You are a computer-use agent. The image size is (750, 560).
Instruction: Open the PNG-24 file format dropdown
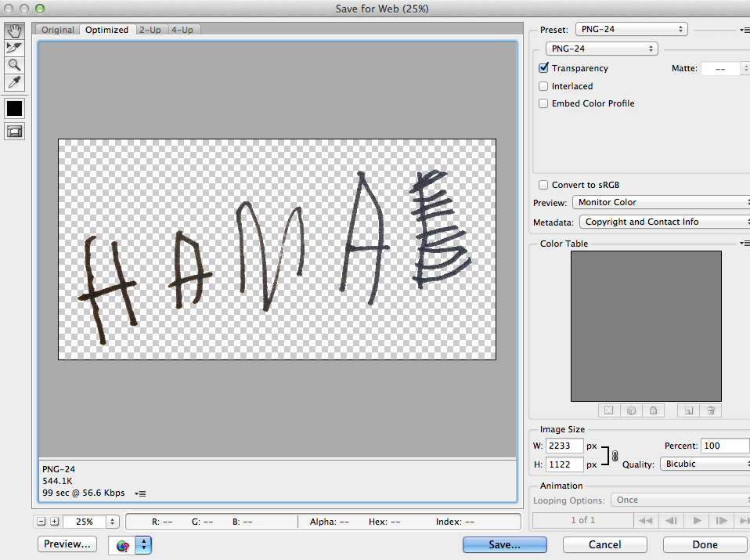pos(602,49)
